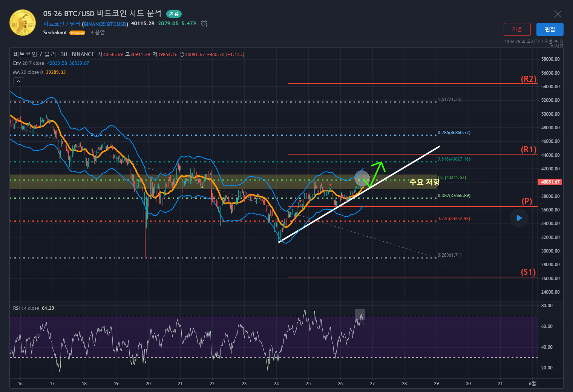Collapse the indicator legend with chevron
The width and height of the screenshot is (573, 392).
[x=18, y=81]
